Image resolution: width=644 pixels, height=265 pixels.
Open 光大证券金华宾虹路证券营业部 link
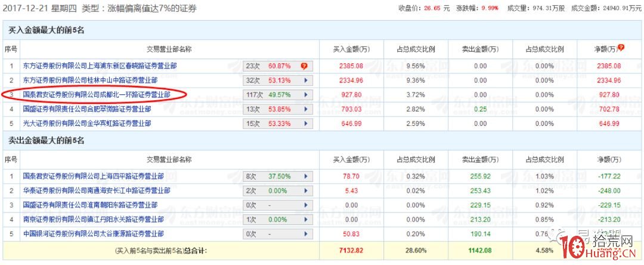click(x=86, y=124)
